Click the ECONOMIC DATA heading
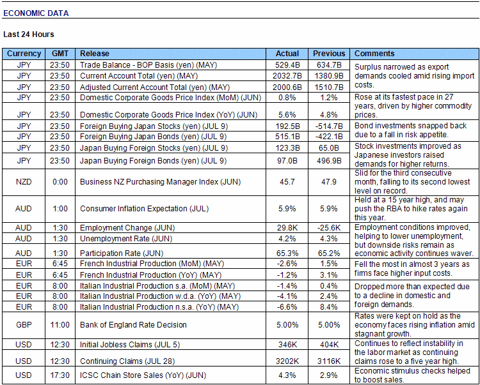This screenshot has height=385, width=480. [x=36, y=13]
